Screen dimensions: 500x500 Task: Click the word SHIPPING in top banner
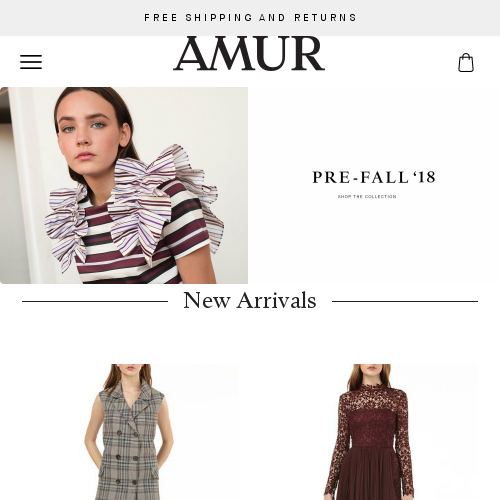click(x=219, y=17)
